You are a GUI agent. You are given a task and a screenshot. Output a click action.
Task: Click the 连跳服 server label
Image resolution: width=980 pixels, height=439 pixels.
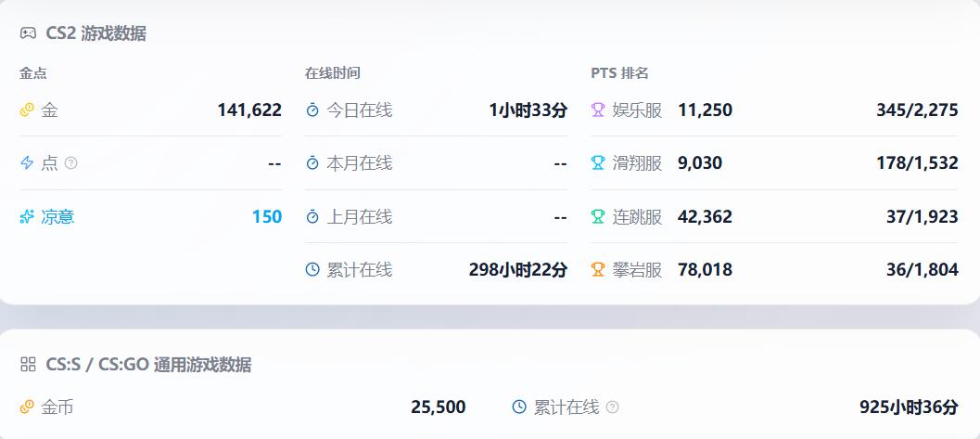click(637, 217)
